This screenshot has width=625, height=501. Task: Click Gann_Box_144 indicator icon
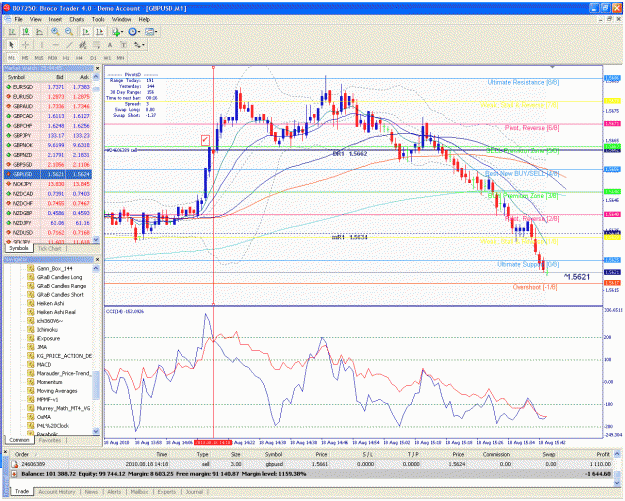tap(31, 269)
